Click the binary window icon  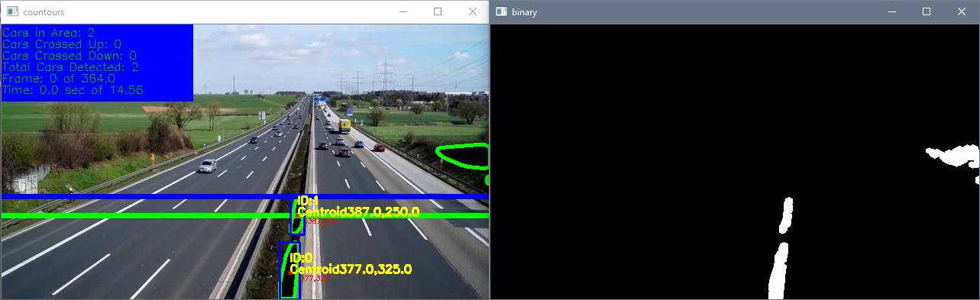[x=501, y=12]
